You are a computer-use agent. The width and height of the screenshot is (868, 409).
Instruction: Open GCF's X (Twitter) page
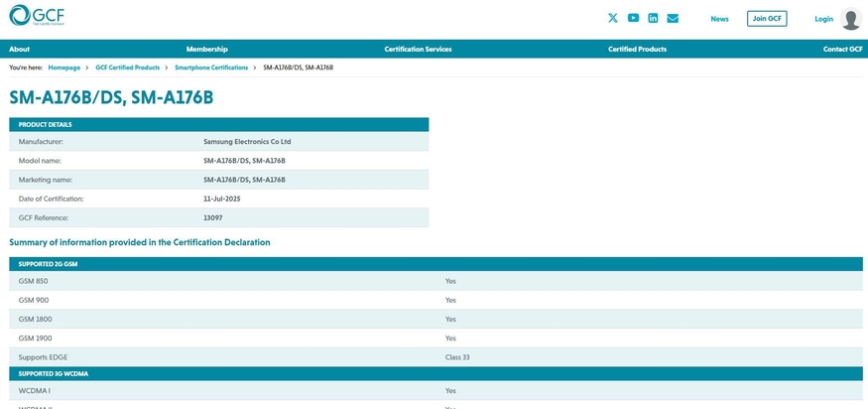click(613, 18)
